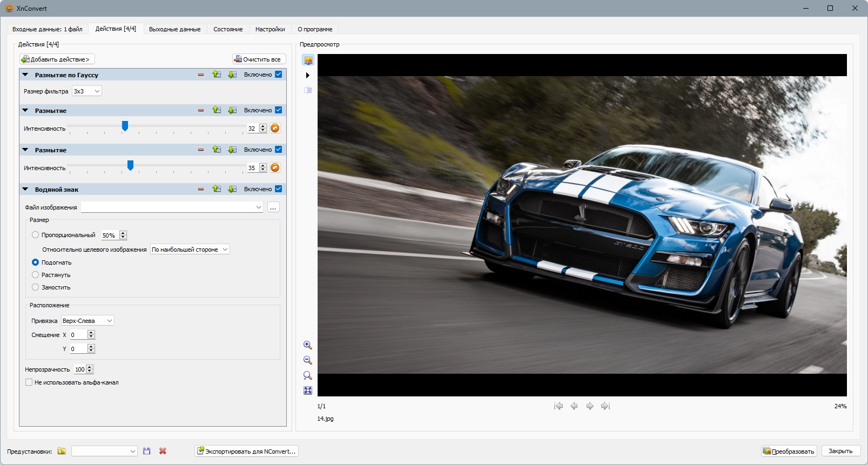Switch to the 'Выходные данные' tab
Image resolution: width=868 pixels, height=465 pixels.
coord(174,29)
